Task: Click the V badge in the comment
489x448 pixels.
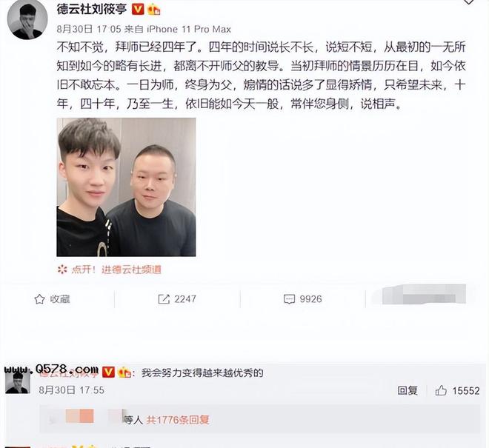Action: coord(108,372)
